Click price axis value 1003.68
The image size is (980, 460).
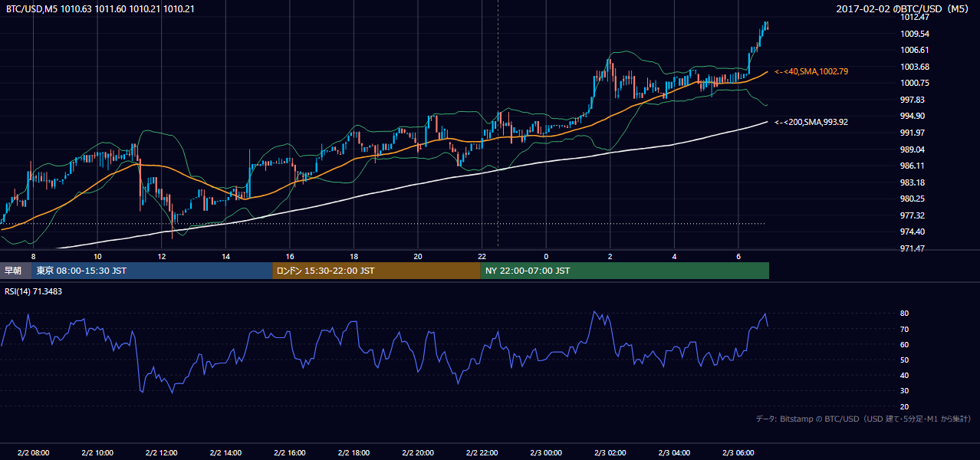915,67
